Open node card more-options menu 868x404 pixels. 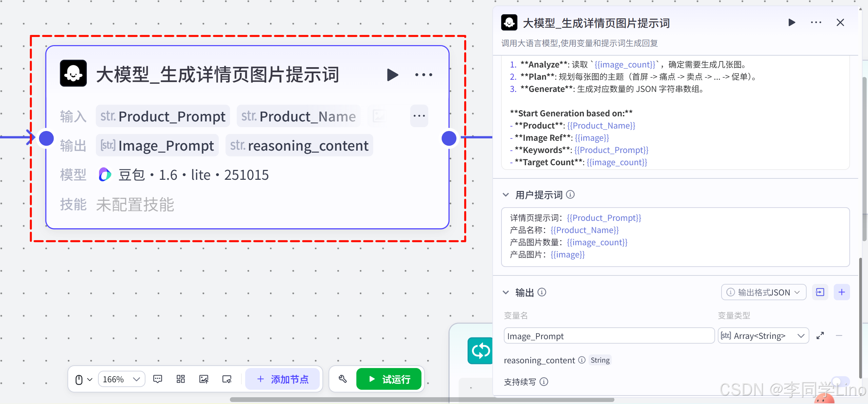(x=423, y=75)
